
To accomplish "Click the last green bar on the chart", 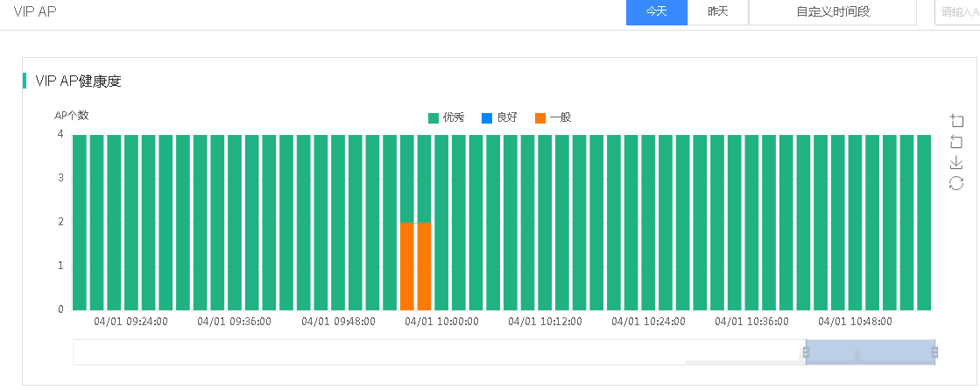I will pos(923,222).
